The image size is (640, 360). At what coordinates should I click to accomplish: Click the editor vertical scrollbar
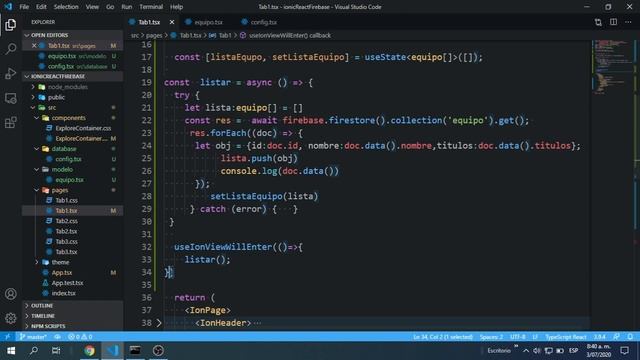pos(637,184)
